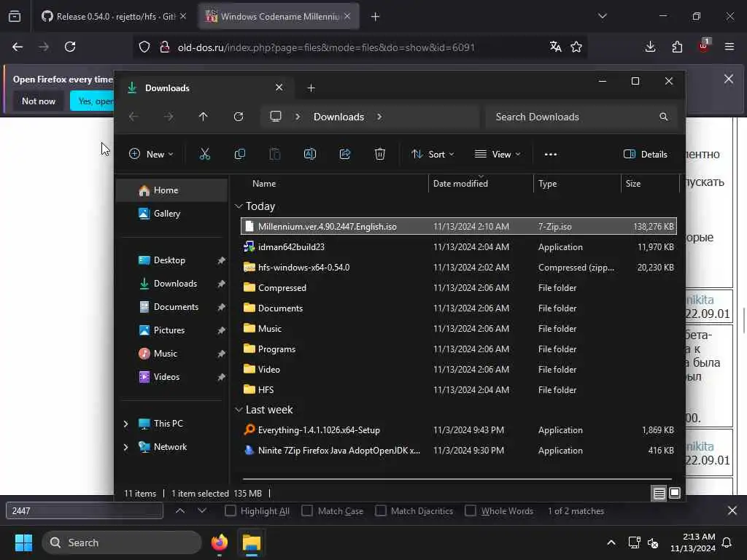
Task: Open the Sort dropdown
Action: click(433, 155)
